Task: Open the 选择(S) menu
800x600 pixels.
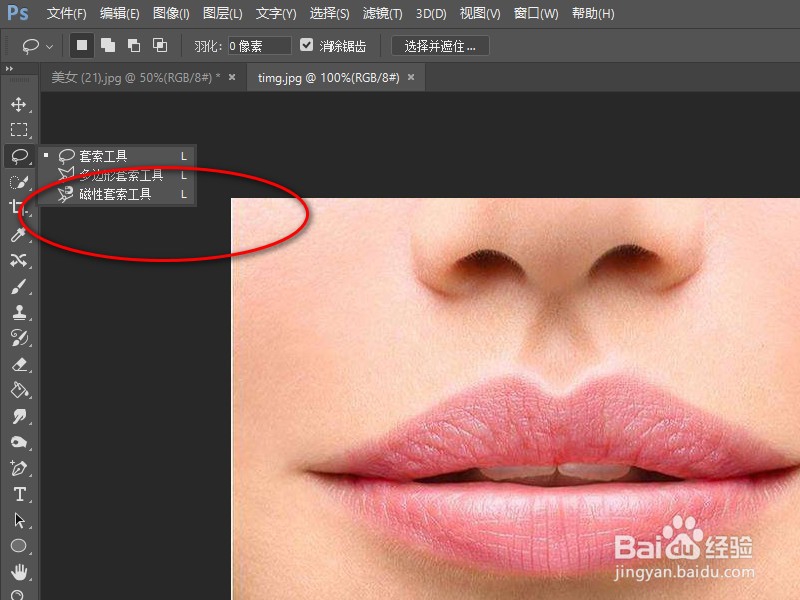Action: click(330, 13)
